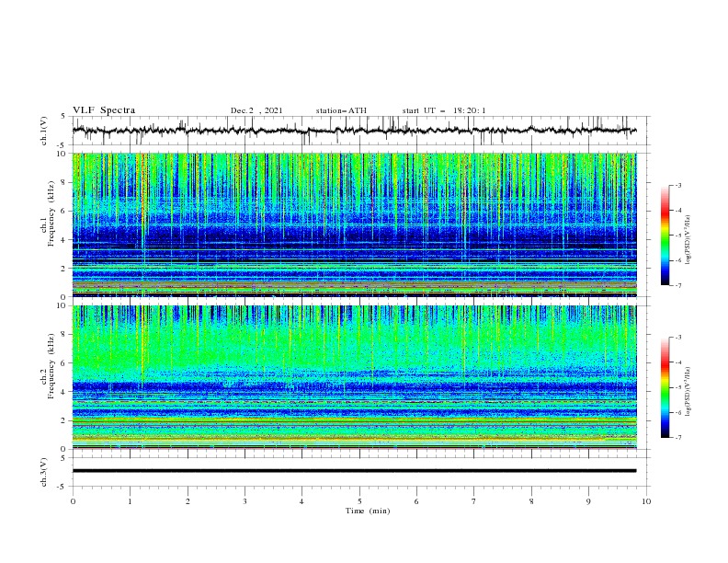Click the ch.2 Frequency (kHz) axis label
728x563 pixels.
[48, 366]
